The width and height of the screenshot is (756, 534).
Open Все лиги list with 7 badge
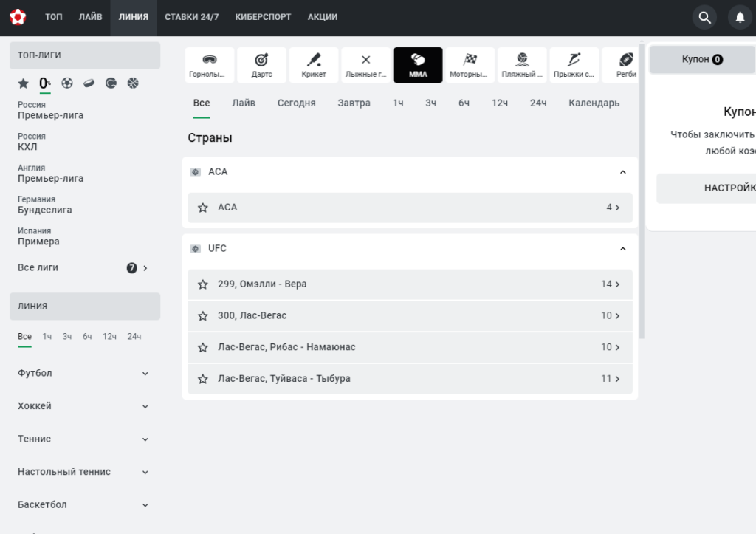click(84, 267)
